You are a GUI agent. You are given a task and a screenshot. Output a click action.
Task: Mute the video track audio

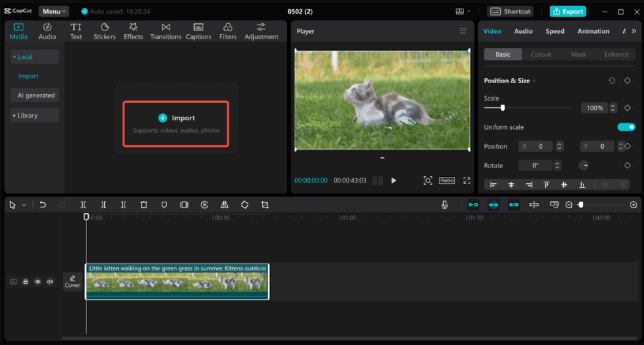tap(50, 282)
